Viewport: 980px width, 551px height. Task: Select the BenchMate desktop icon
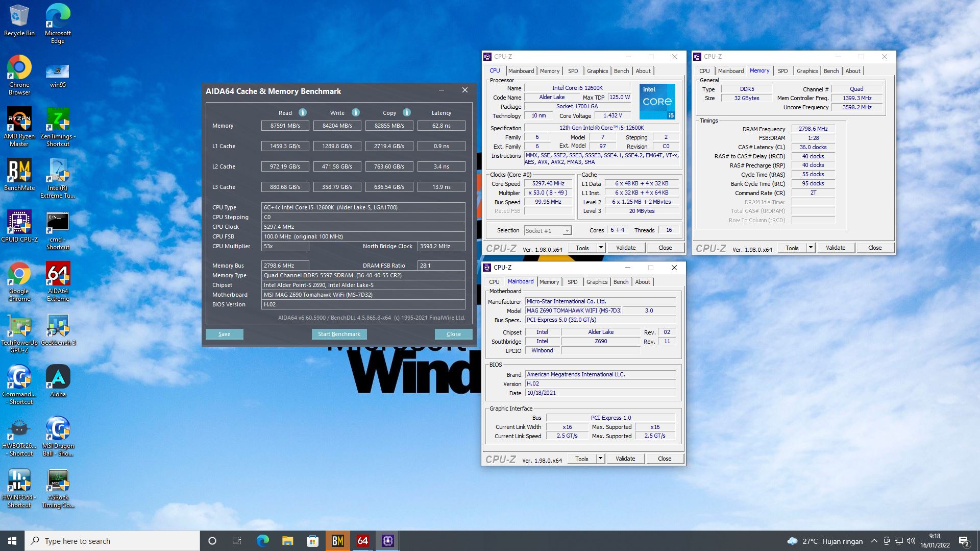coord(19,175)
